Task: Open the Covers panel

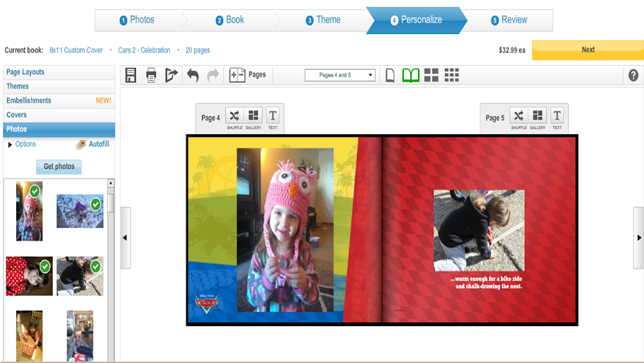Action: [x=59, y=115]
